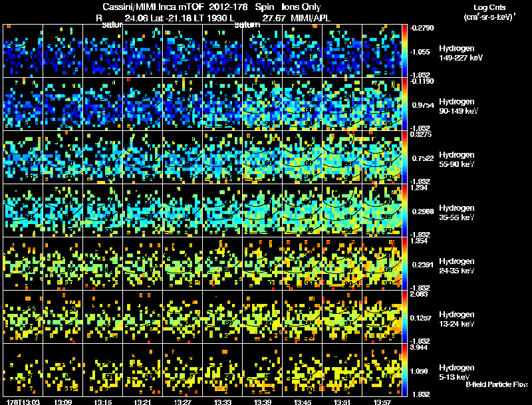Click the 'Ions Only' text in the title

tap(301, 7)
